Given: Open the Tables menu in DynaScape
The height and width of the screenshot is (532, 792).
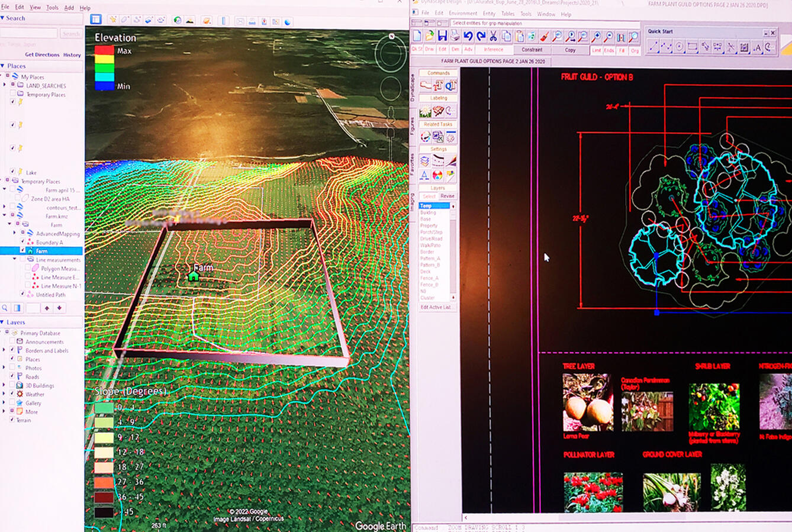Looking at the screenshot, I should coord(508,14).
